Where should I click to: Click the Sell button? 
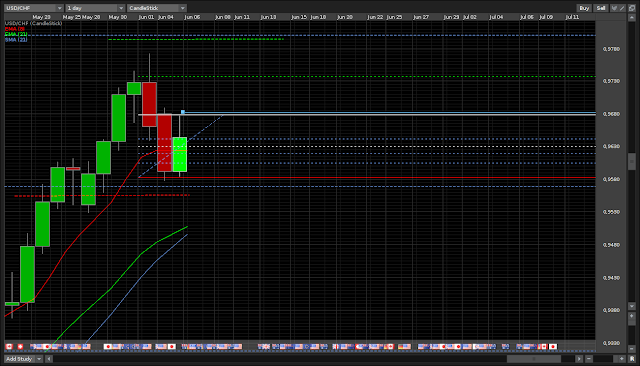pyautogui.click(x=601, y=8)
